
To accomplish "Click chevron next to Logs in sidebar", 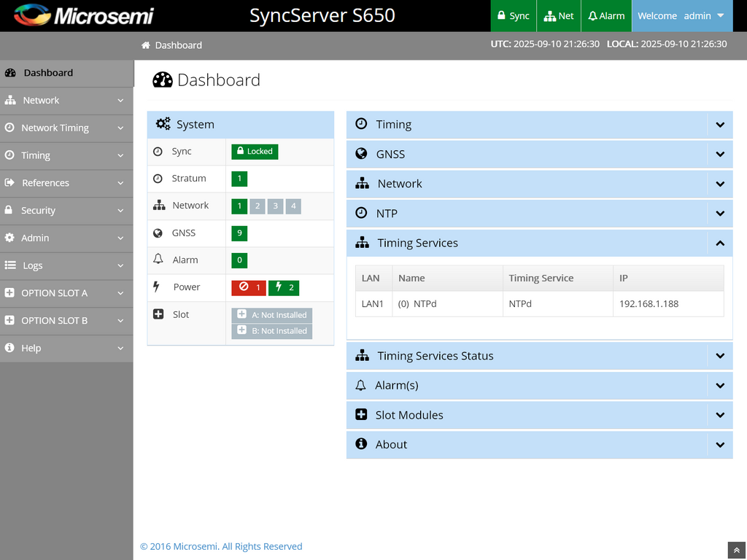I will pyautogui.click(x=120, y=265).
